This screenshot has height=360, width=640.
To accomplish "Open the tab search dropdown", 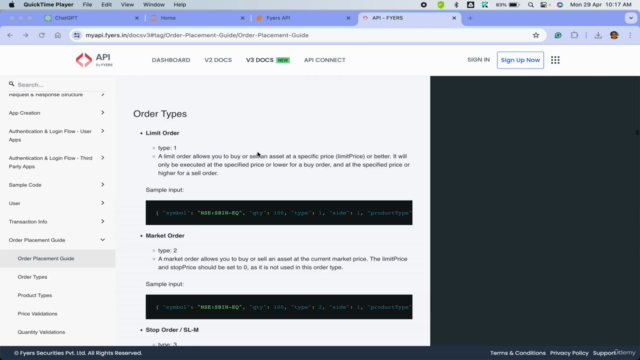I will coord(631,18).
